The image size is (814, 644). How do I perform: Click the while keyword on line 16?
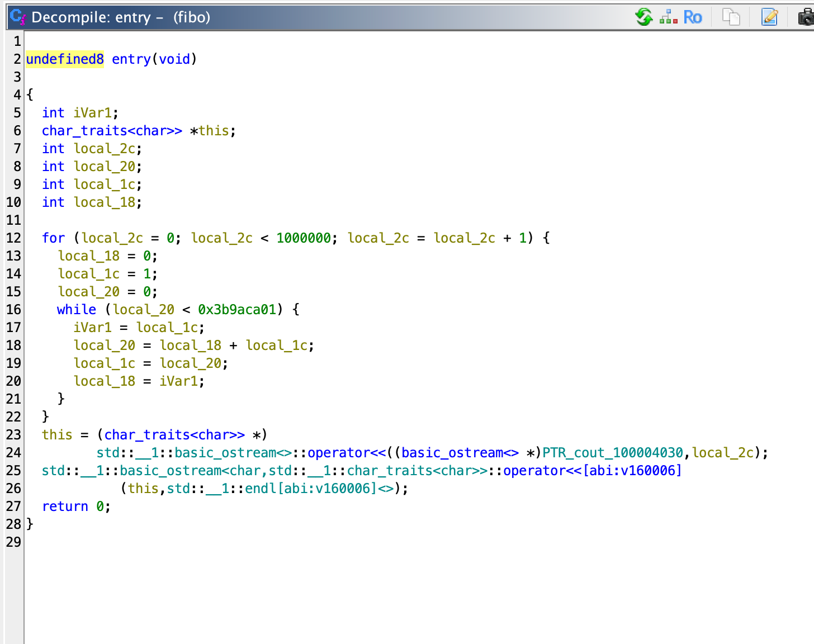76,309
